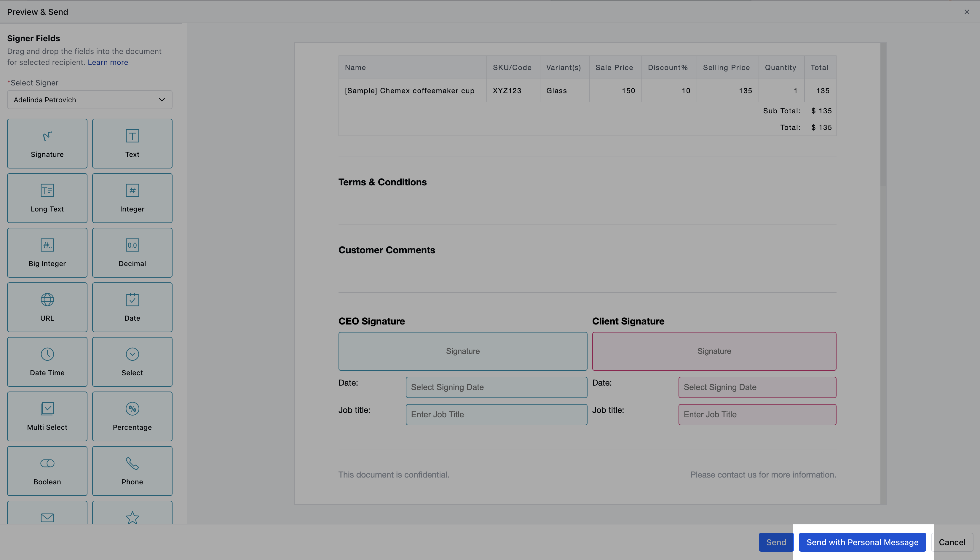Viewport: 980px width, 560px height.
Task: Select the Integer field tile
Action: pyautogui.click(x=132, y=198)
